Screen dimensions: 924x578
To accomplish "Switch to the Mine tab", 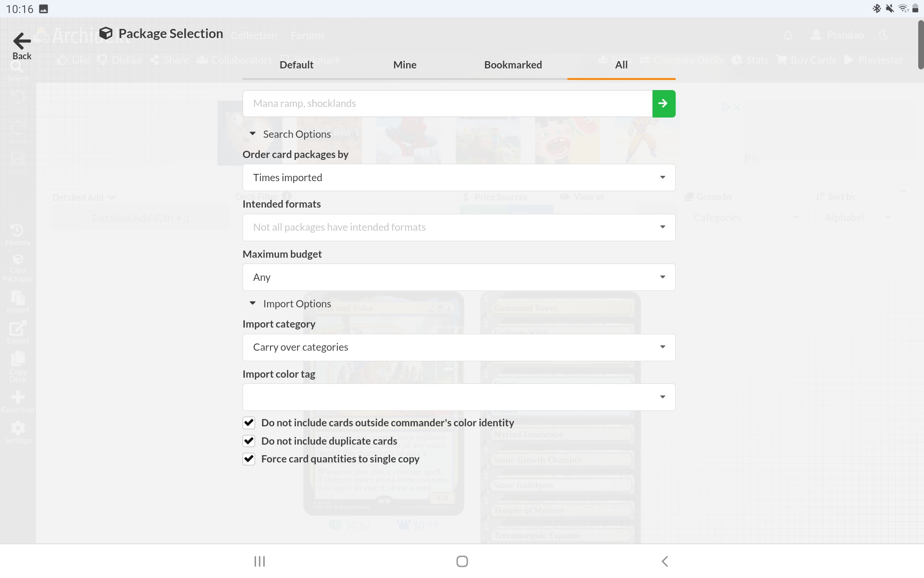I will click(405, 65).
